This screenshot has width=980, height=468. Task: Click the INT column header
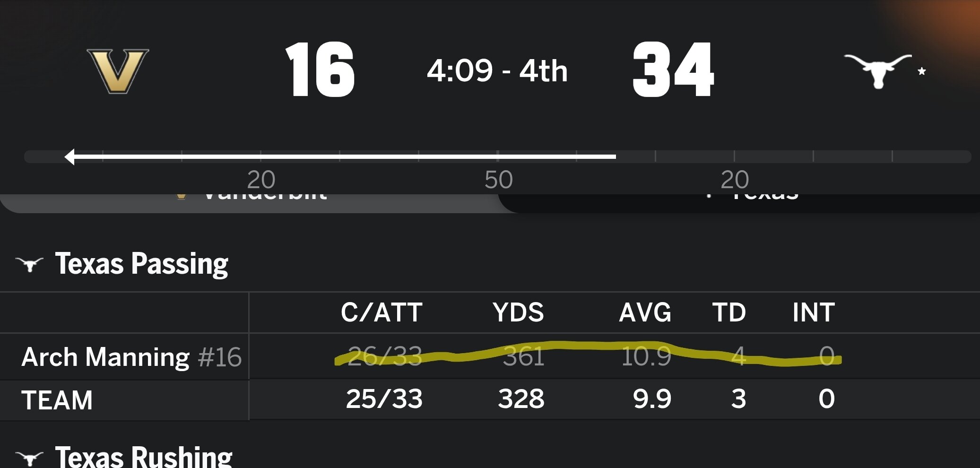point(813,312)
